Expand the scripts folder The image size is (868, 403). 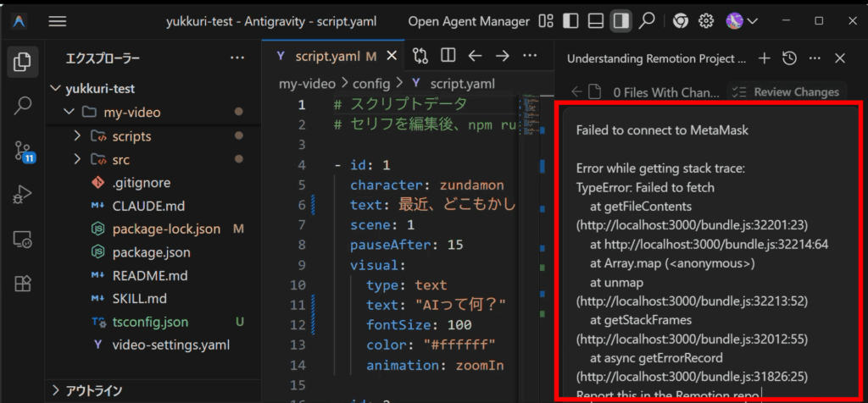coord(77,135)
